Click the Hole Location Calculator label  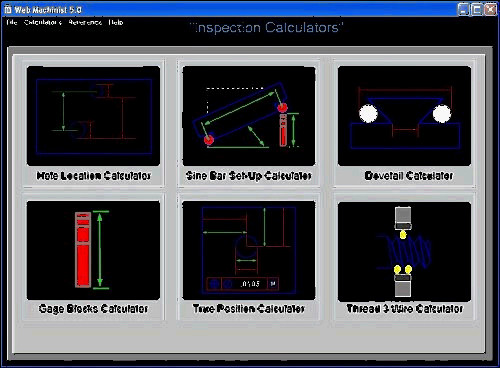94,176
